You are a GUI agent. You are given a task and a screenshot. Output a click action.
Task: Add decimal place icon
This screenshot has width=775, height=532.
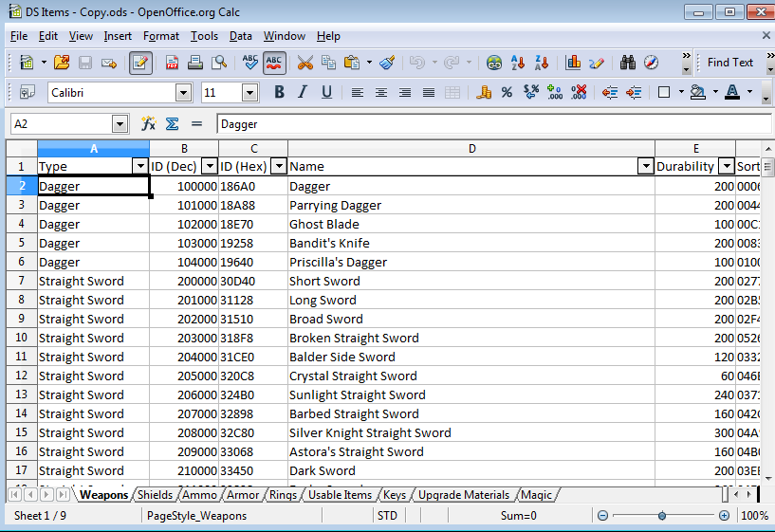555,92
